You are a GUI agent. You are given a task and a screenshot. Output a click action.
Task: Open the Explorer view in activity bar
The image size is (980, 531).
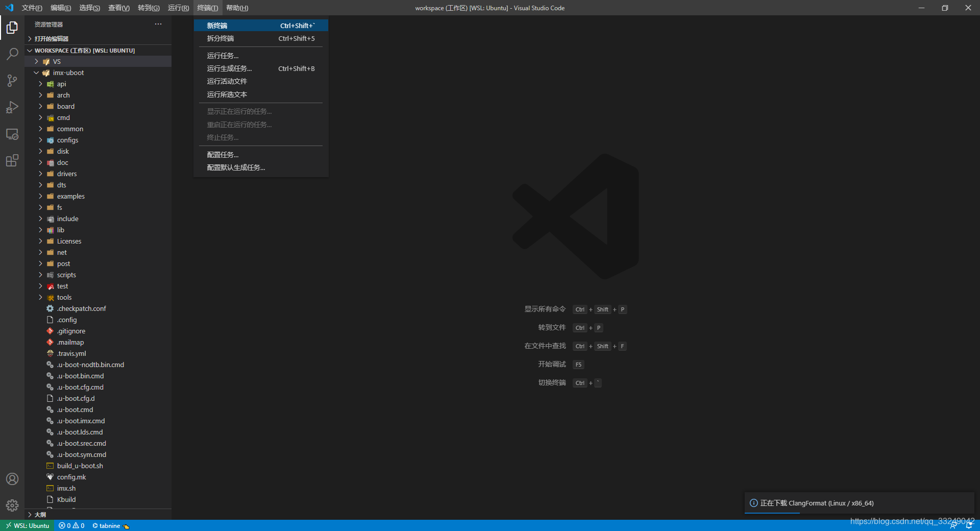(12, 28)
